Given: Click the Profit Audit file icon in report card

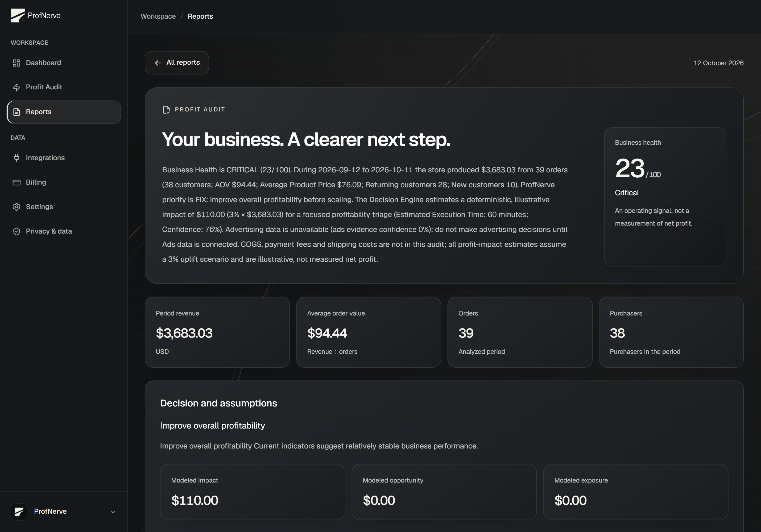Looking at the screenshot, I should click(166, 110).
